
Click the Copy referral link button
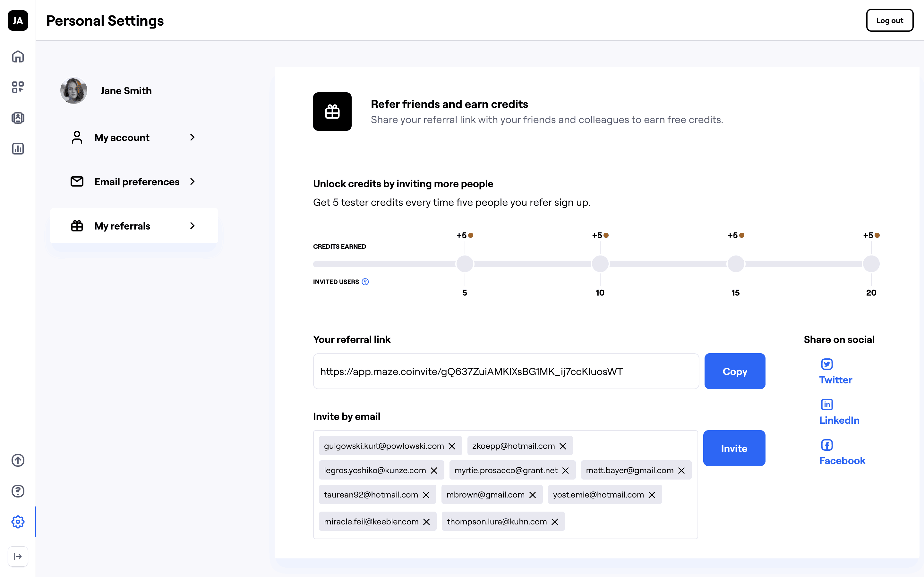(735, 371)
